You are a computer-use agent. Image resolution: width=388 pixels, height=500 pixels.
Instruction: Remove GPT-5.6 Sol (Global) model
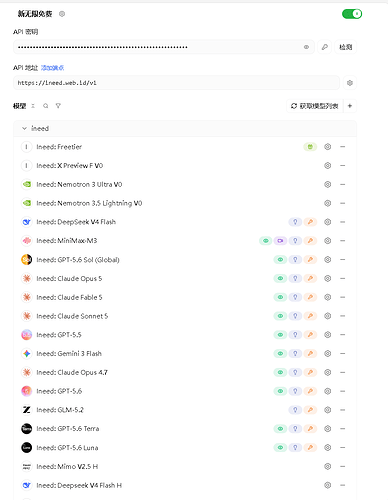pyautogui.click(x=342, y=259)
